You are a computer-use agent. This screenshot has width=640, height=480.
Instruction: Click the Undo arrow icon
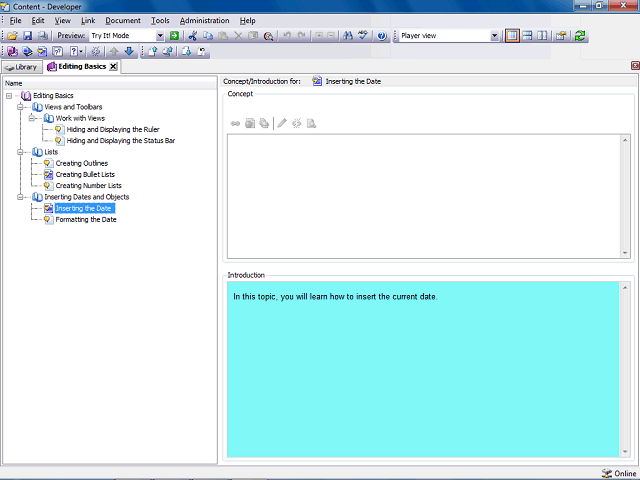click(287, 36)
